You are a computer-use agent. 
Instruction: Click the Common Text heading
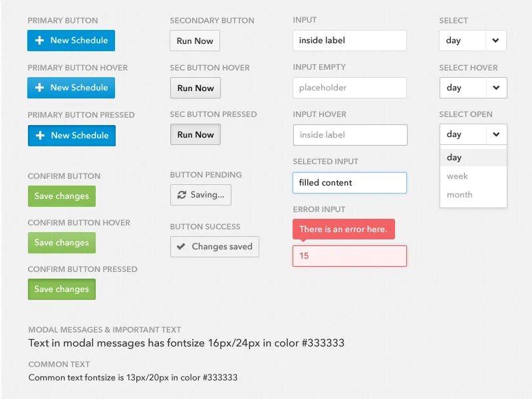[59, 364]
